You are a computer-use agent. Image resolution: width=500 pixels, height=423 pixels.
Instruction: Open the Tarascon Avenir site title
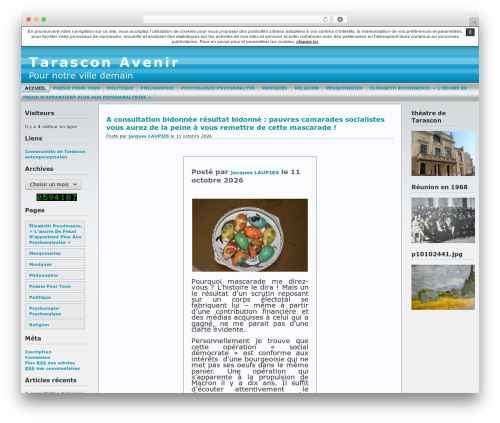[x=104, y=62]
